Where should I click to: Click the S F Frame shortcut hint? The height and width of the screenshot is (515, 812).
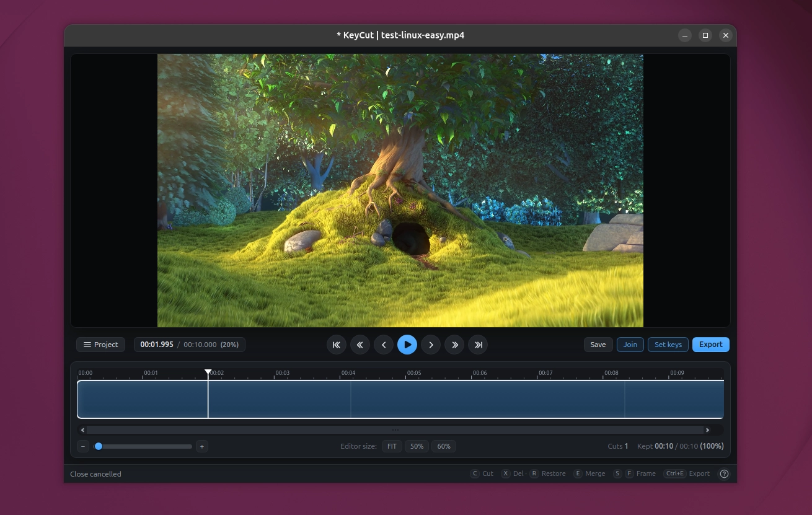(634, 473)
